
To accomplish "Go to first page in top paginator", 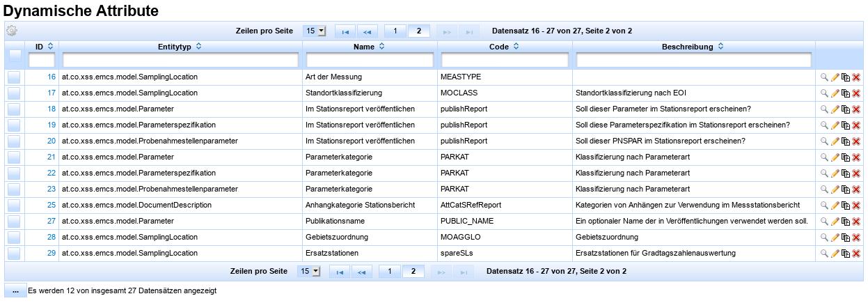I will tap(345, 31).
